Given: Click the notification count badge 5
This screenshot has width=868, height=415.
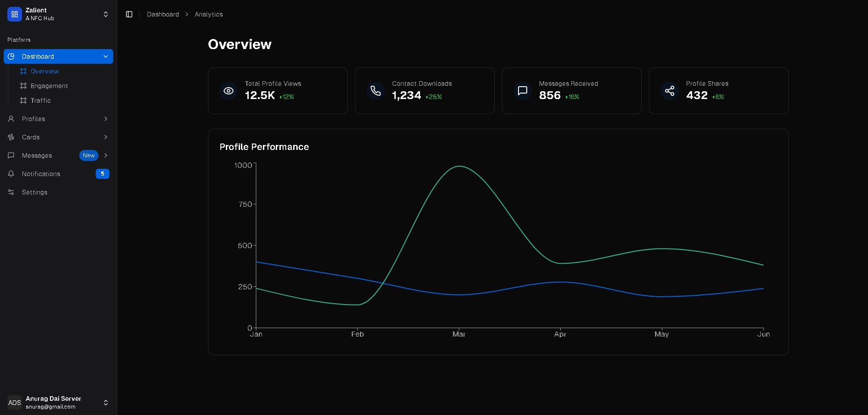Looking at the screenshot, I should coord(103,174).
